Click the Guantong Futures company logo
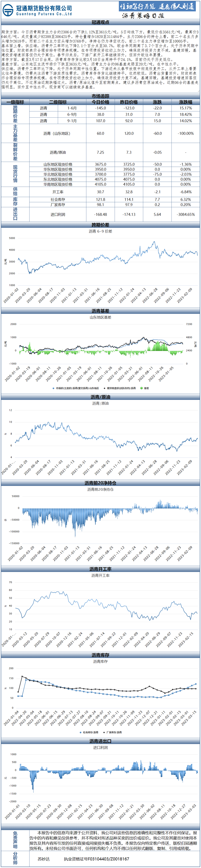The height and width of the screenshot is (868, 201). pos(8,10)
